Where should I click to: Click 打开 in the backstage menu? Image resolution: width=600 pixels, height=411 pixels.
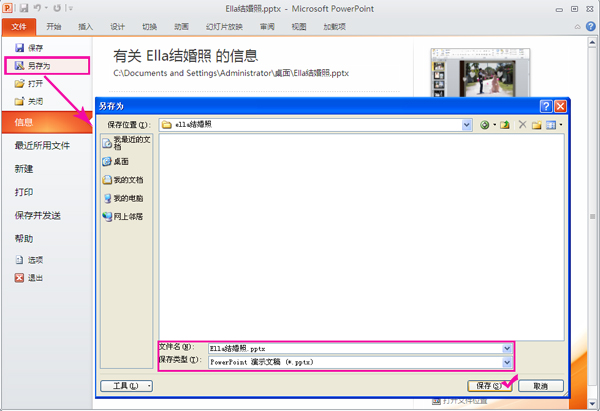[29, 83]
